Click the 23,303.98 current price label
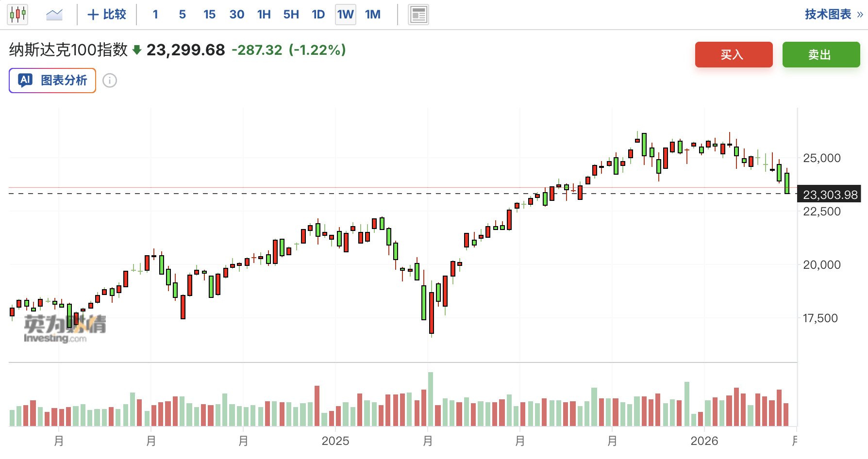The image size is (868, 459). pyautogui.click(x=830, y=195)
